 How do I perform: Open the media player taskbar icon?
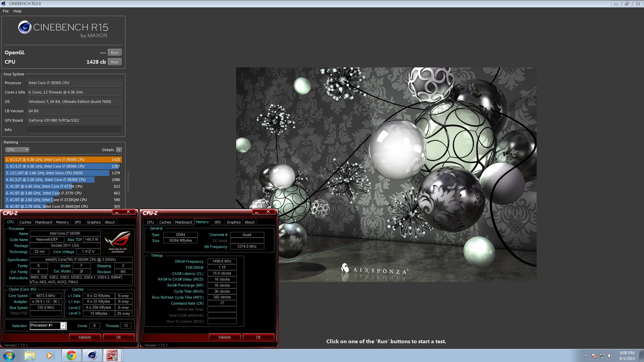click(50, 355)
